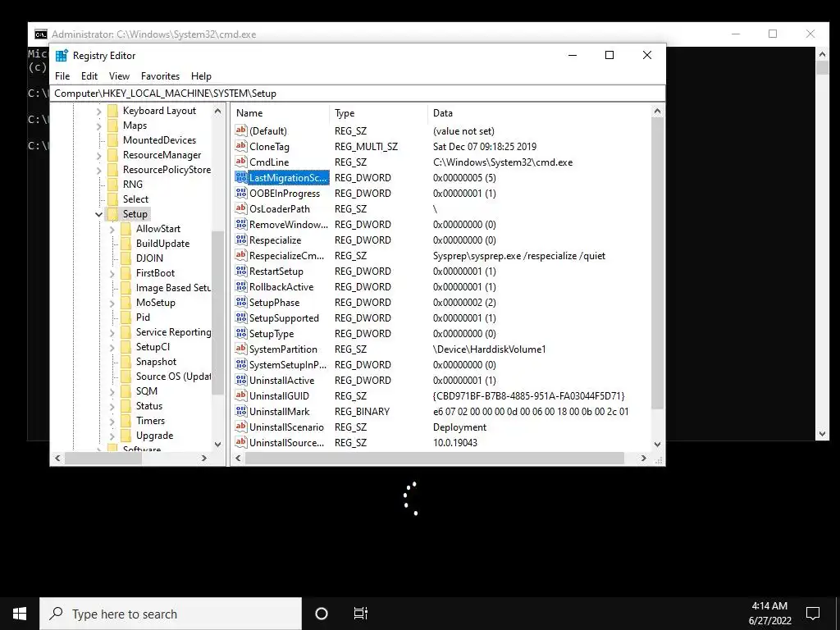This screenshot has width=840, height=630.
Task: Click the LastMigrationSc... DWORD icon
Action: 241,177
